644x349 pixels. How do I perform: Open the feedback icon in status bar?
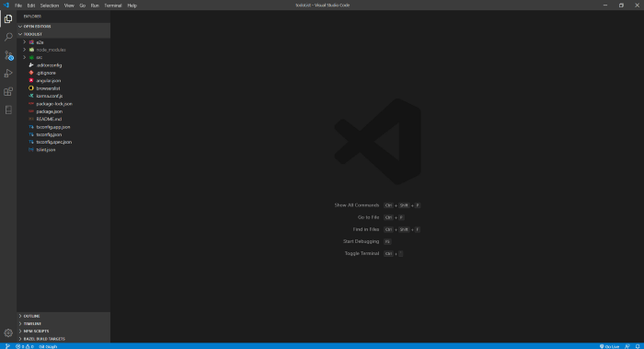coord(627,346)
